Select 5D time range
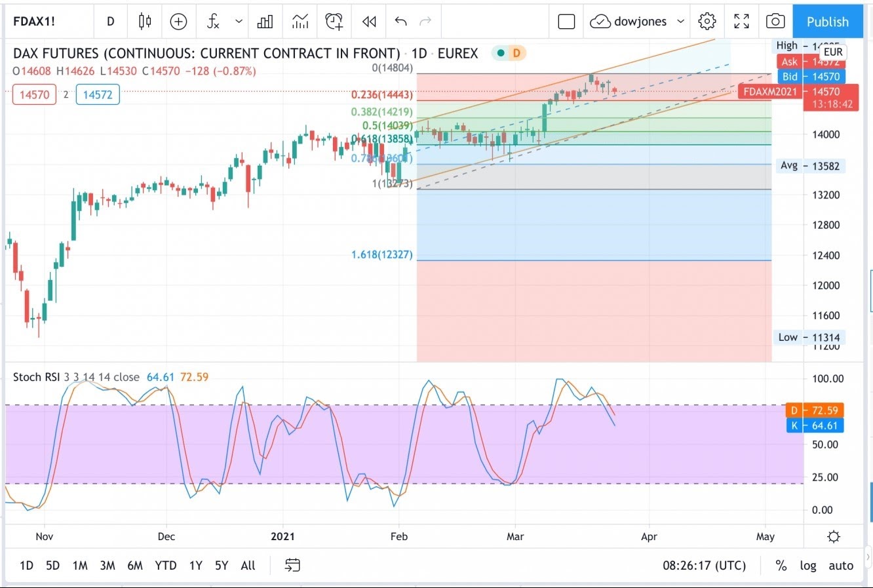873x588 pixels. point(53,565)
